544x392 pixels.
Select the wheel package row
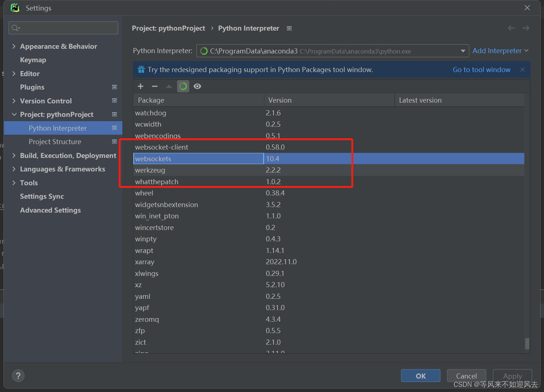(x=329, y=193)
